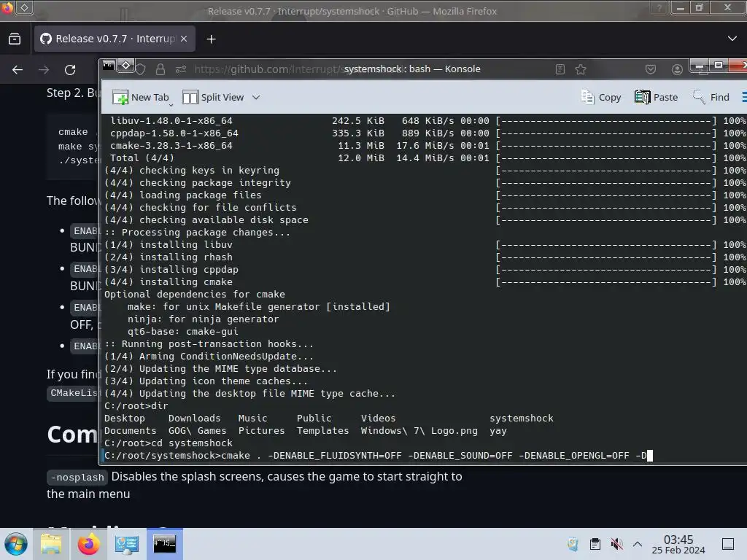
Task: Click 'yay' in the dir listing
Action: (x=498, y=431)
